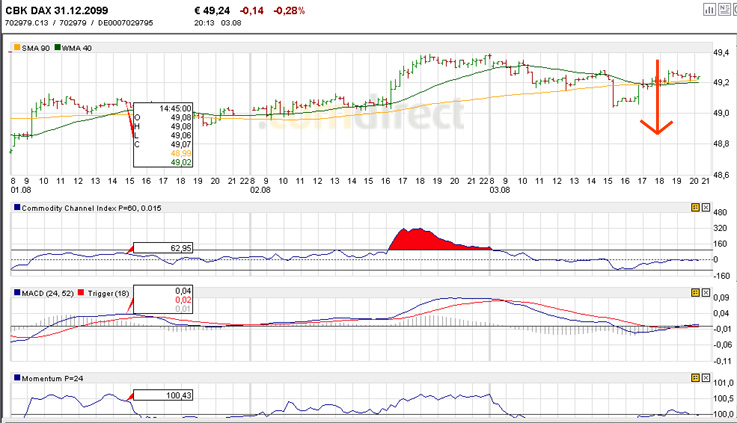Click the CBK DAX 31.12.2099 title

click(56, 10)
